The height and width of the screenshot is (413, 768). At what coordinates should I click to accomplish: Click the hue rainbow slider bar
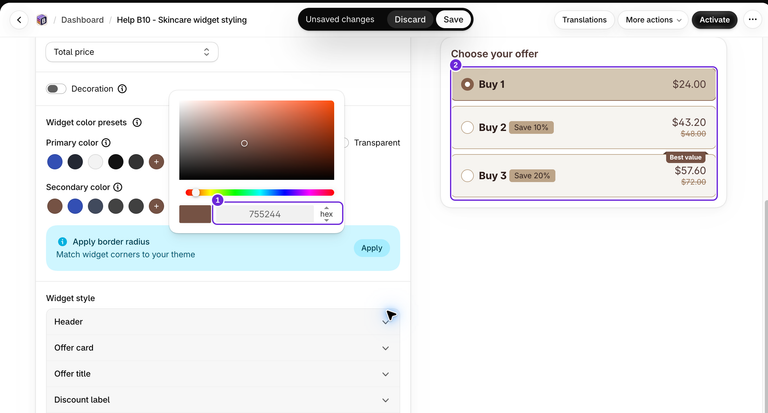260,193
